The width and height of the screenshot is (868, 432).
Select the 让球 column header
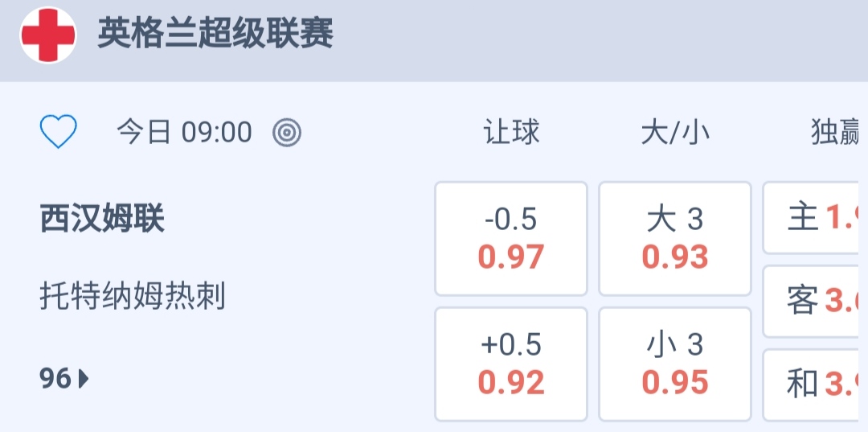point(511,132)
